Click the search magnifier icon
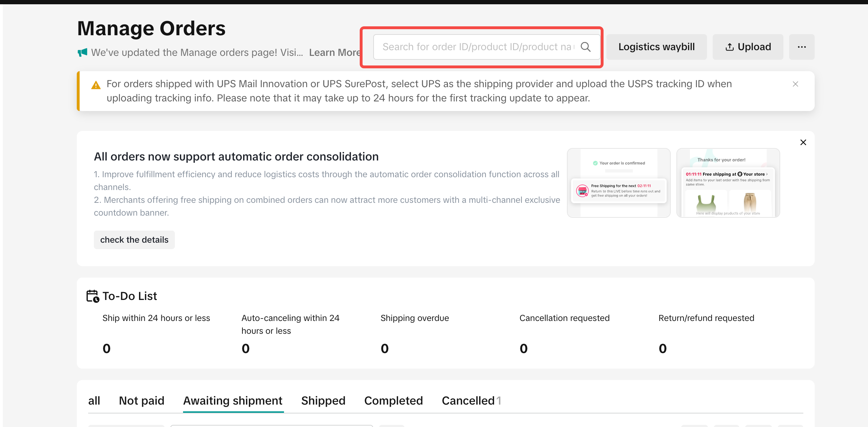Screen dimensions: 868x427 (585, 47)
